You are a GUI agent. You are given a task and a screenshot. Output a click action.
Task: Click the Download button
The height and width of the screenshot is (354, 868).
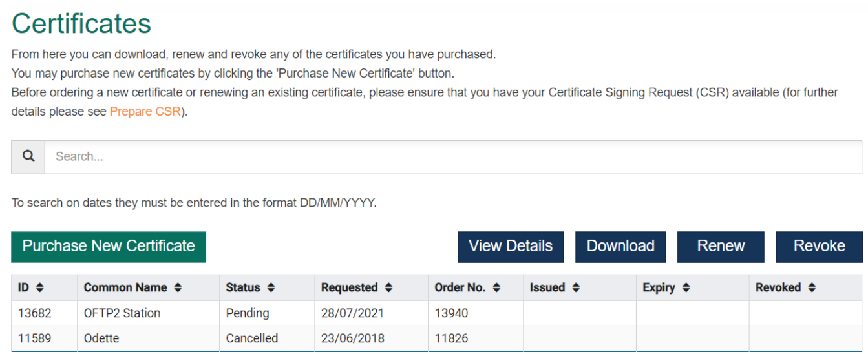620,246
